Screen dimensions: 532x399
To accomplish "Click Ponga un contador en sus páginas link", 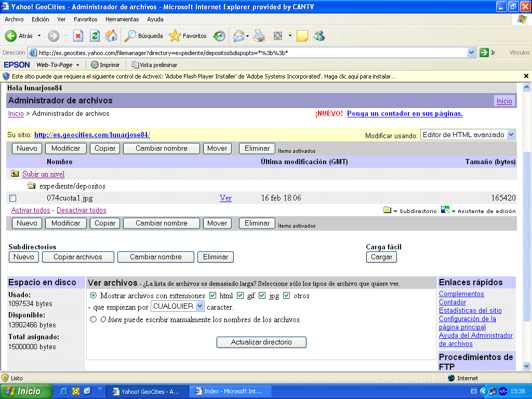I will tap(405, 113).
